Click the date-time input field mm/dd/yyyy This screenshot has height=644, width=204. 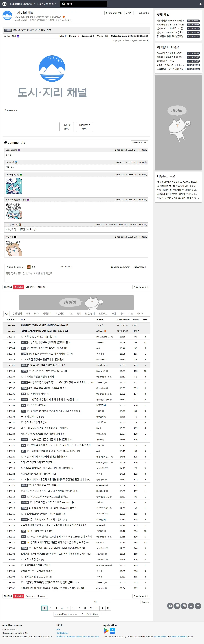point(69,614)
